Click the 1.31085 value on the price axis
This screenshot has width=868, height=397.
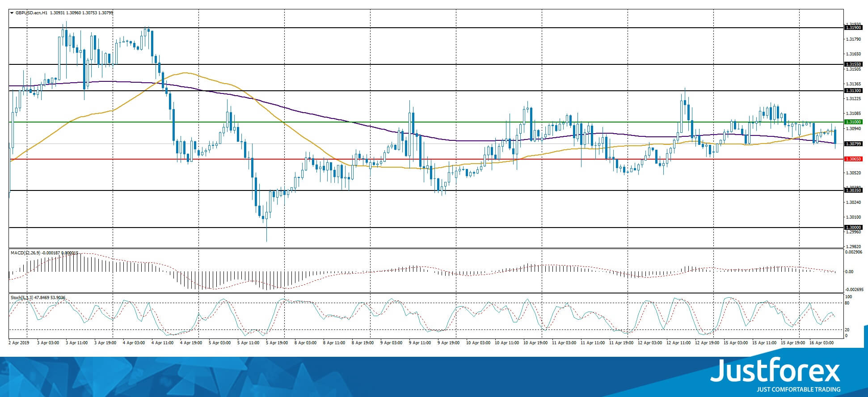853,114
